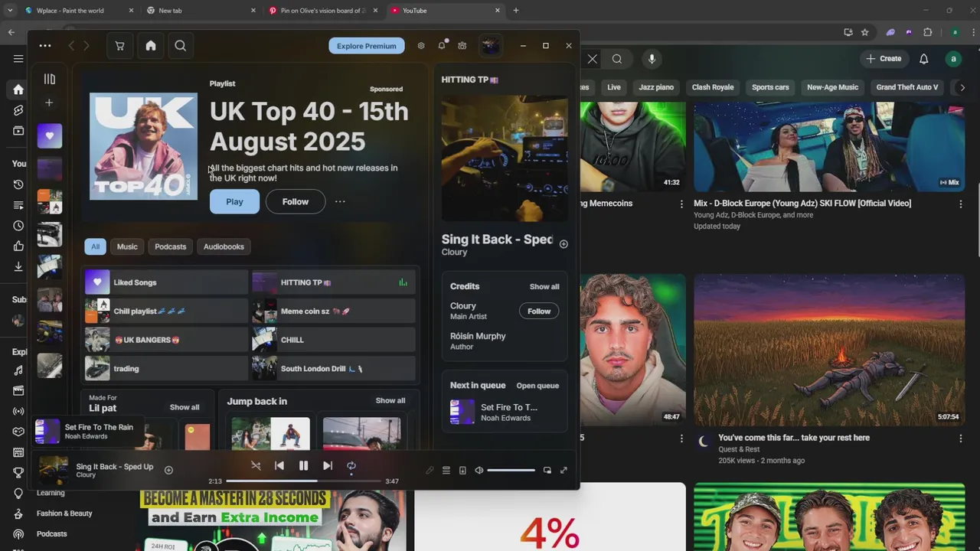Open Chrome tab search dropdown arrow
980x551 pixels.
(10, 11)
